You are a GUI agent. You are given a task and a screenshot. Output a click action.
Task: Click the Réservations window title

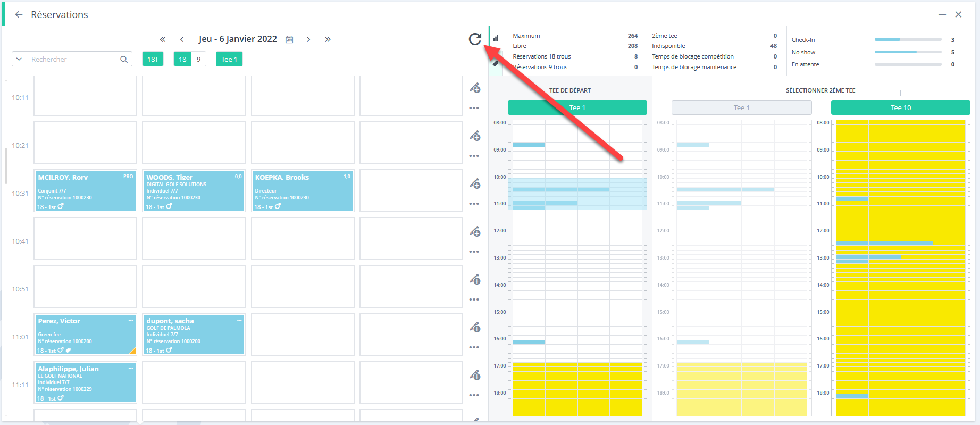coord(60,14)
